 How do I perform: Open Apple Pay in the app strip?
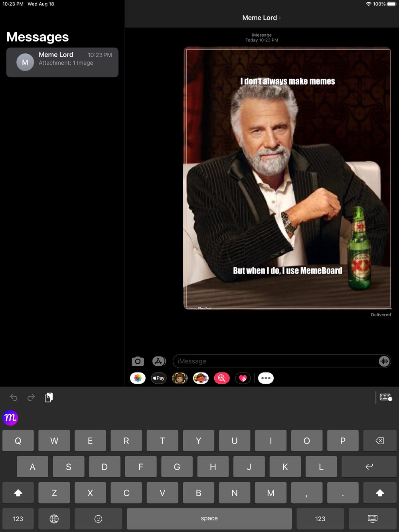pos(159,378)
